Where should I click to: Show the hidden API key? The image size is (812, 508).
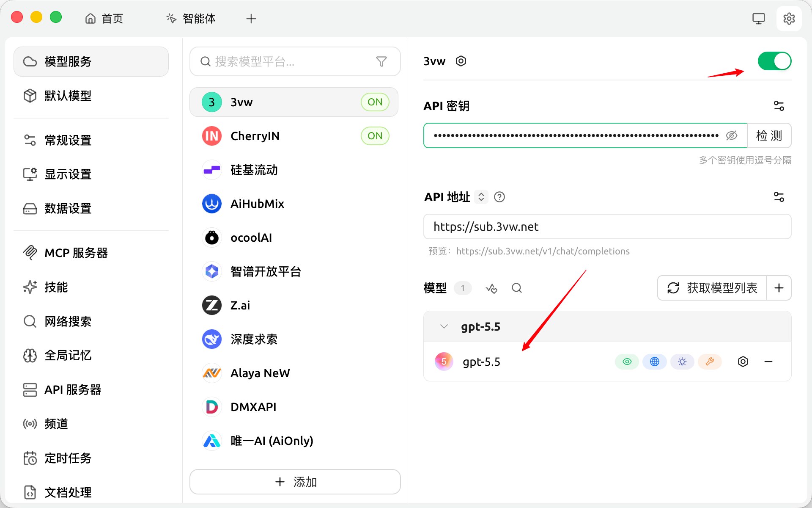[x=731, y=135]
